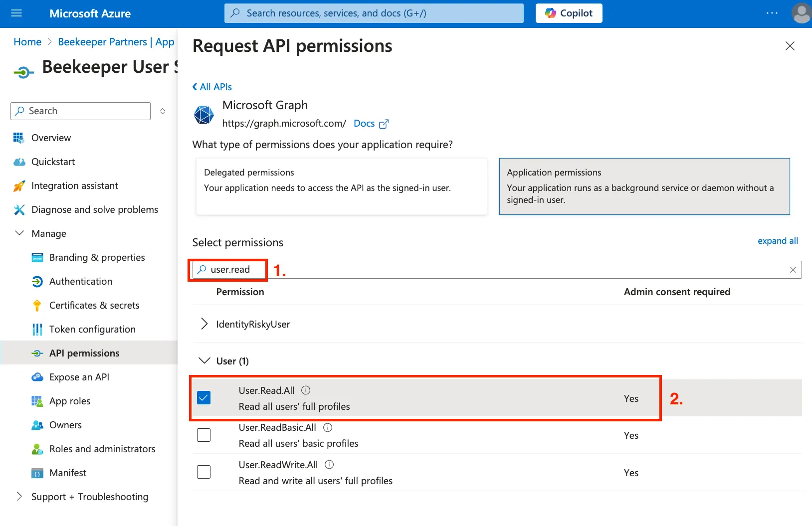Click the Token configuration icon
The image size is (812, 526).
pyautogui.click(x=37, y=330)
